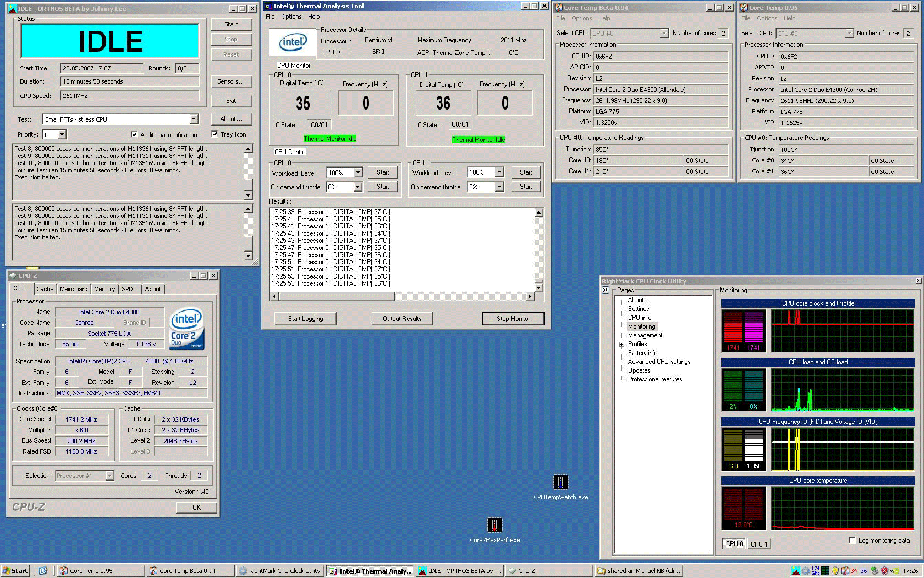Open CPU 0 On demand throttle dropdown
This screenshot has width=924, height=578.
(358, 187)
